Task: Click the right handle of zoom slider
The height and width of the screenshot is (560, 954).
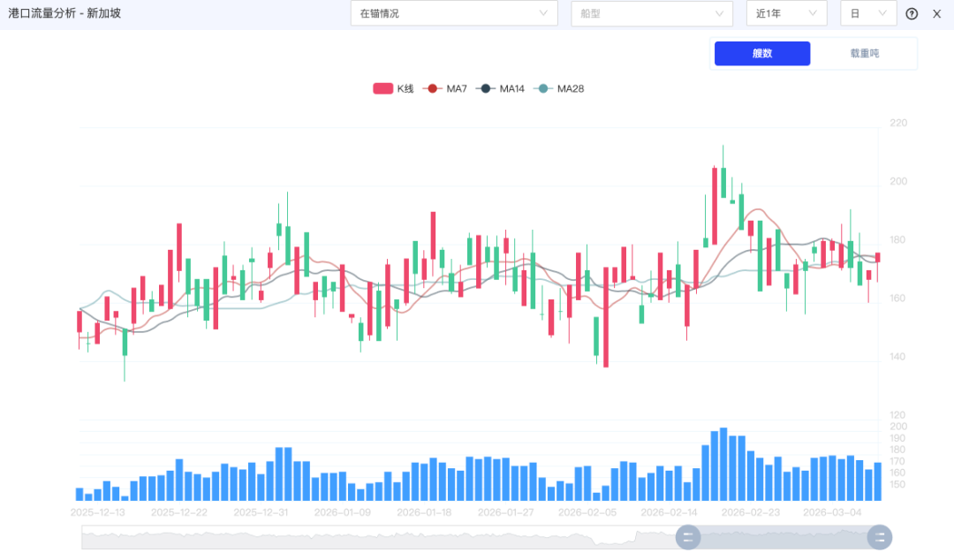Action: (x=880, y=537)
